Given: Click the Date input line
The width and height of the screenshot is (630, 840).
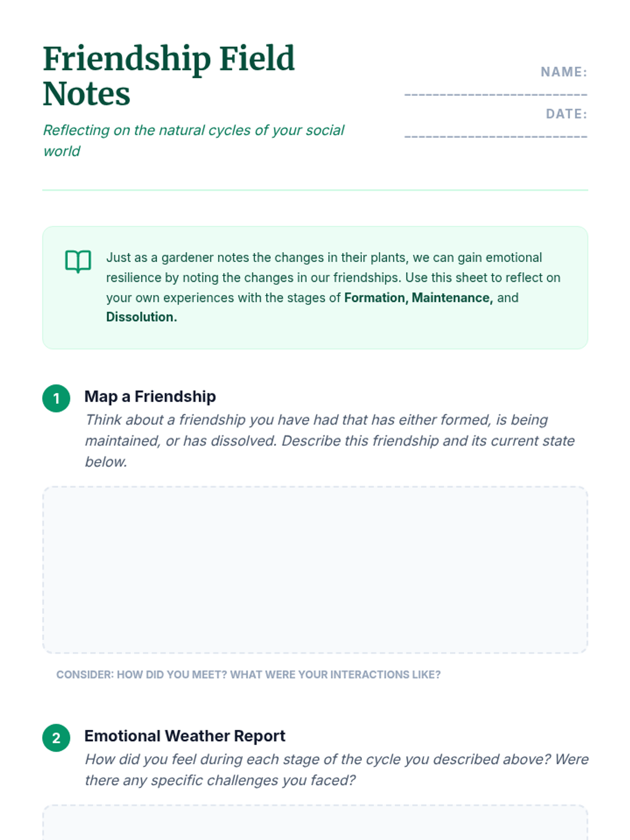Looking at the screenshot, I should [495, 134].
